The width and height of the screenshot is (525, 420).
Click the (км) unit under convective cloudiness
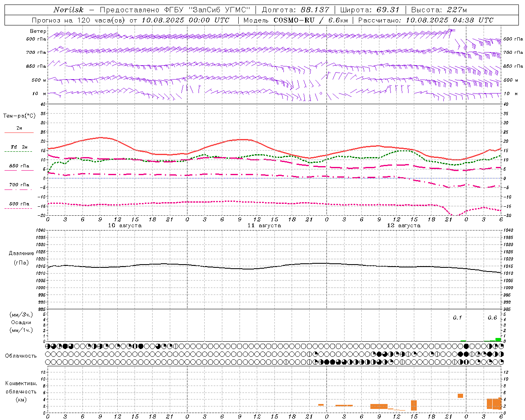pos(21,399)
